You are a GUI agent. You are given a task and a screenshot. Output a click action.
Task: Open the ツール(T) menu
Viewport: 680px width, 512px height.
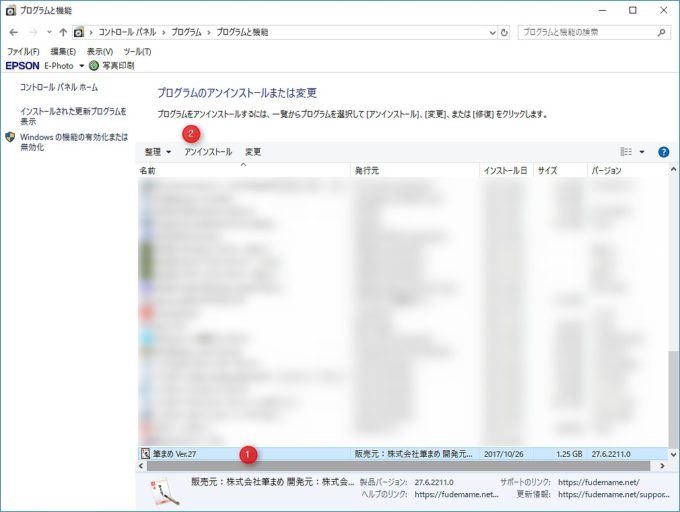[137, 51]
